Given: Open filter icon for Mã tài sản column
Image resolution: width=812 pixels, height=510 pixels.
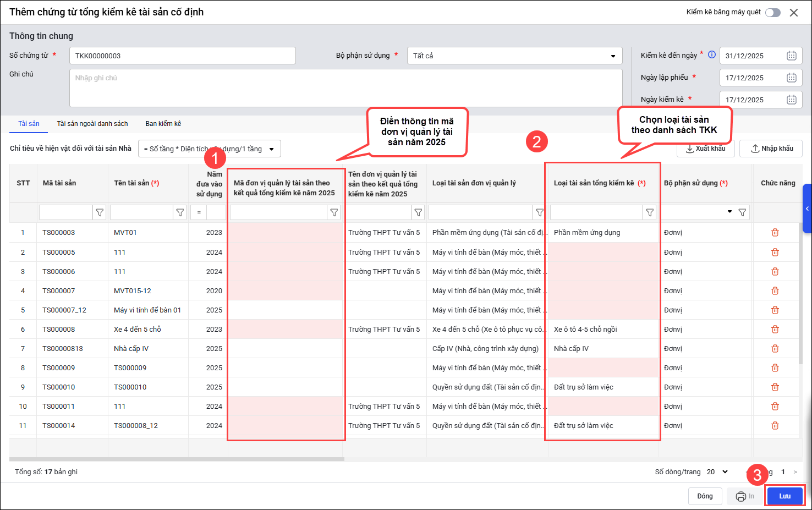Looking at the screenshot, I should click(x=100, y=212).
